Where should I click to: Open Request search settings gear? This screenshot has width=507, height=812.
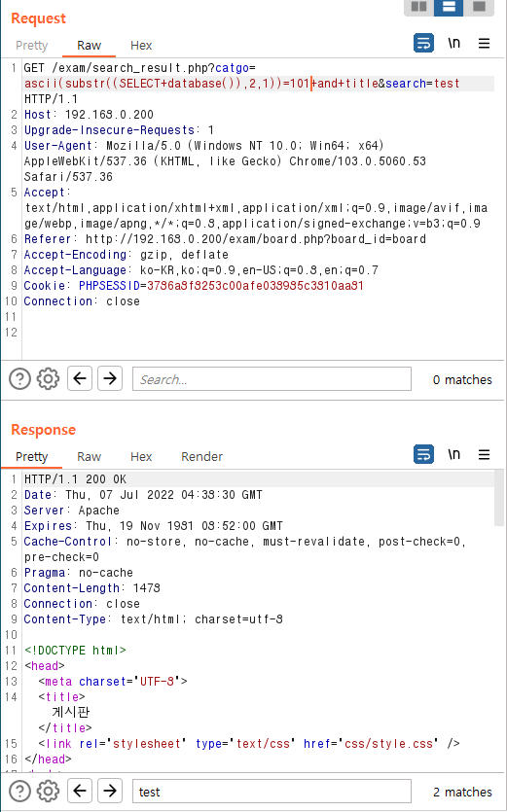49,379
